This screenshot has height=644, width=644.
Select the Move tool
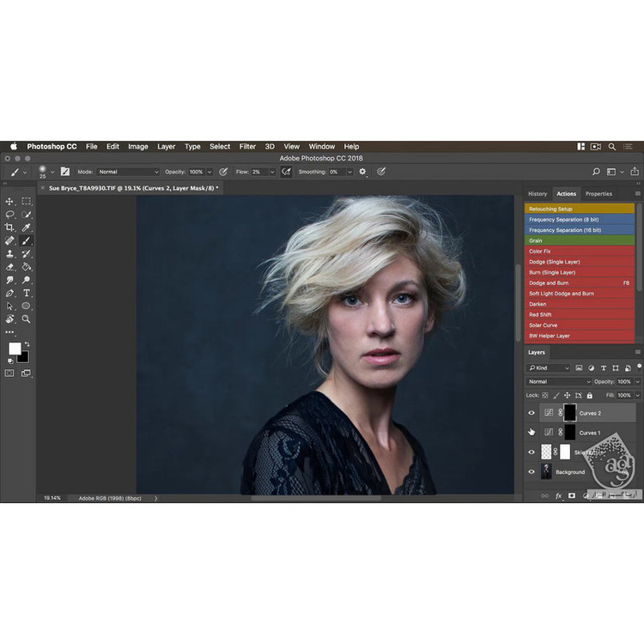click(10, 201)
